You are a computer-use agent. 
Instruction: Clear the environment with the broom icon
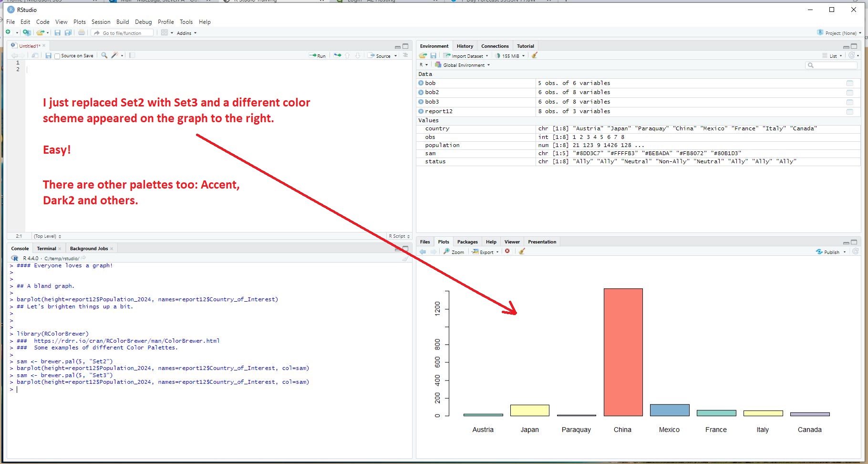[535, 55]
